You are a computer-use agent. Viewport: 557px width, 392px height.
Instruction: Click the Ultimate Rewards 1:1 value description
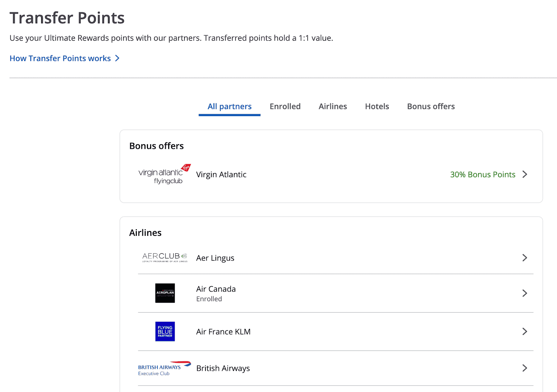tap(171, 38)
